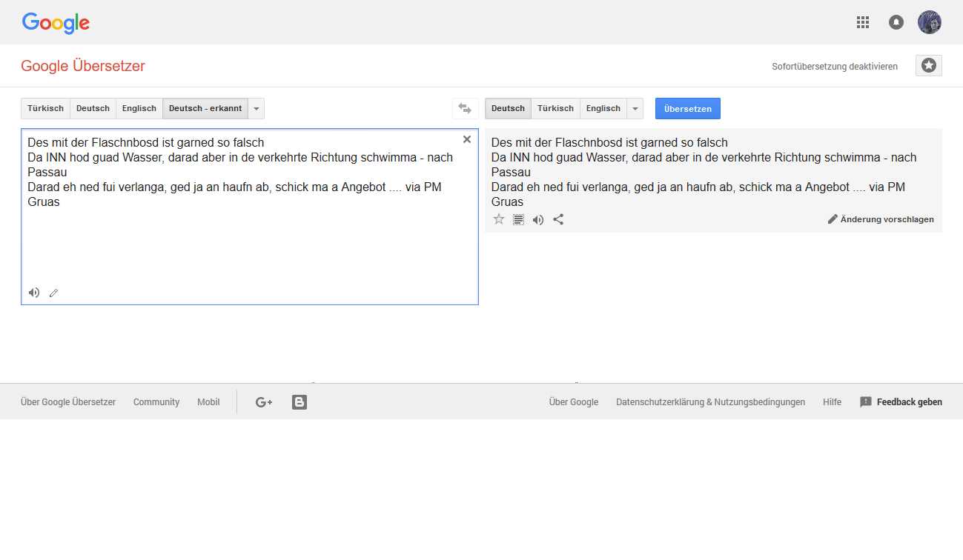The image size is (963, 560).
Task: Open the Google apps grid
Action: (862, 22)
